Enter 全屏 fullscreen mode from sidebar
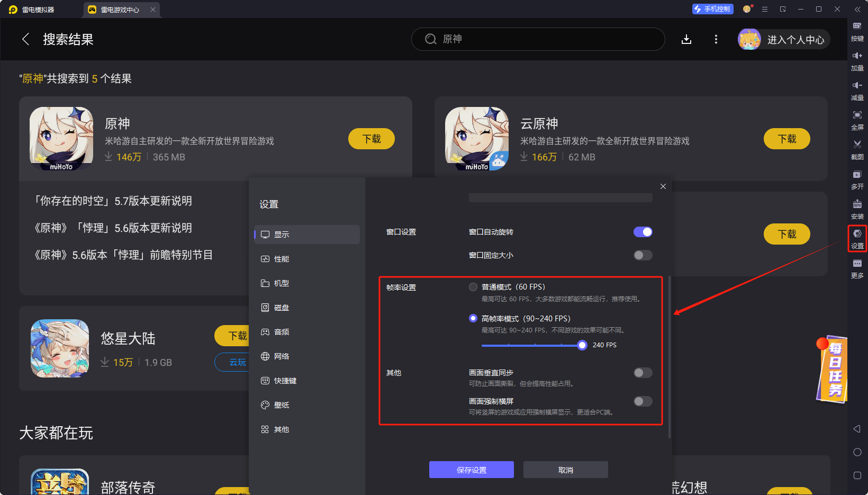The height and width of the screenshot is (495, 868). 857,121
